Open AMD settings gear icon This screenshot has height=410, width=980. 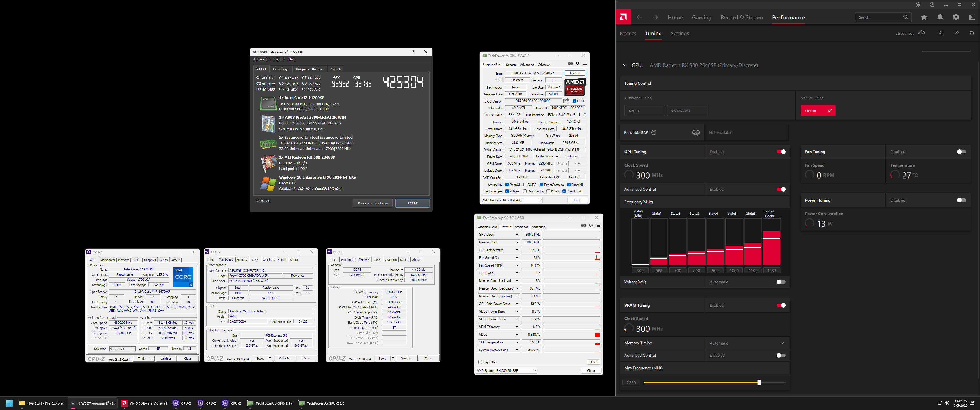pyautogui.click(x=956, y=17)
